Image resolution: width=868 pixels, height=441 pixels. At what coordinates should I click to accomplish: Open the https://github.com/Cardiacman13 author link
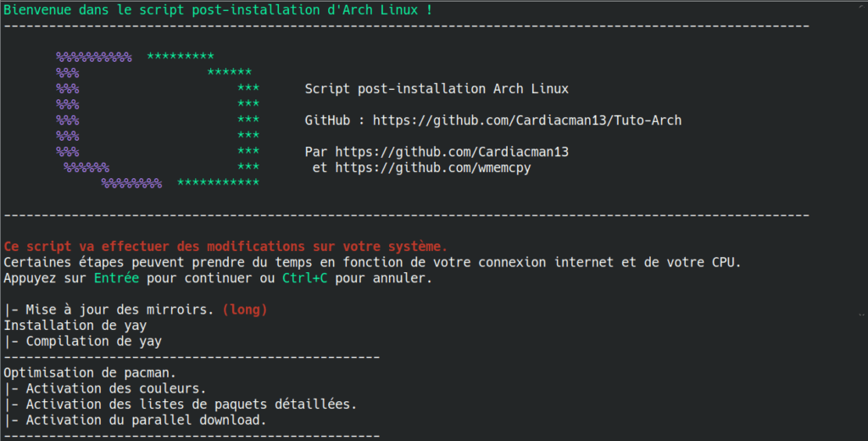coord(452,152)
